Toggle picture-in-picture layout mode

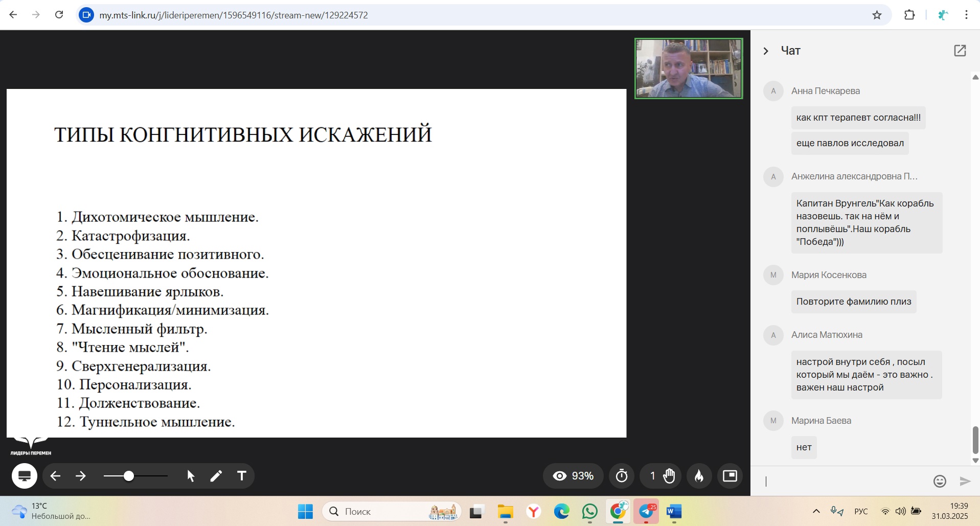coord(730,476)
